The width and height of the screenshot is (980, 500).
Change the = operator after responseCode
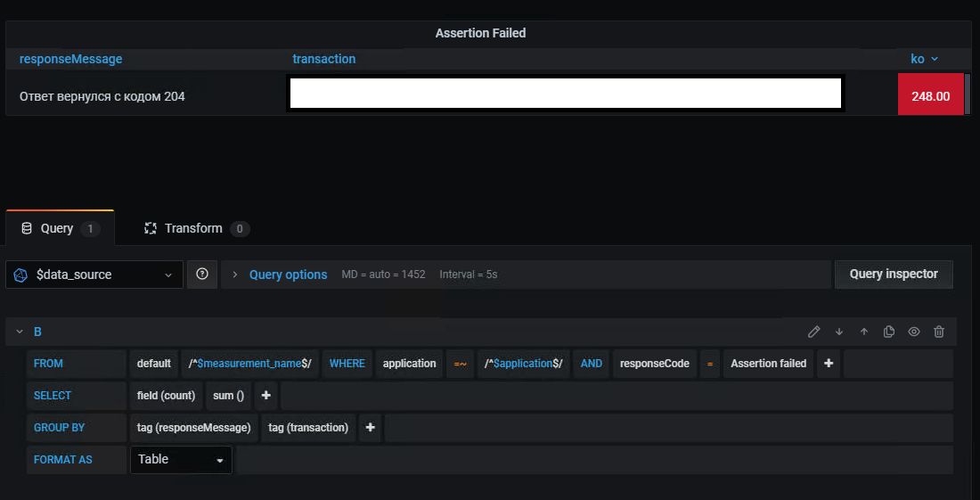pos(709,363)
